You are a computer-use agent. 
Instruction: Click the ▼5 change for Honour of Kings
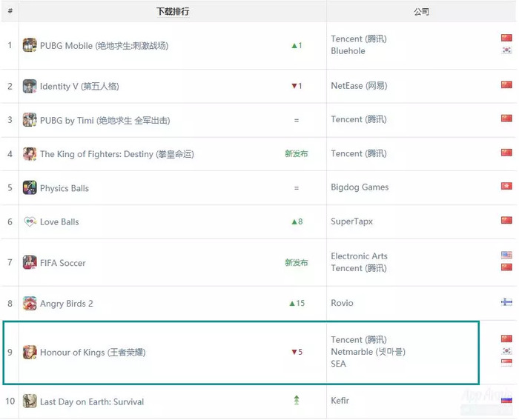(297, 352)
